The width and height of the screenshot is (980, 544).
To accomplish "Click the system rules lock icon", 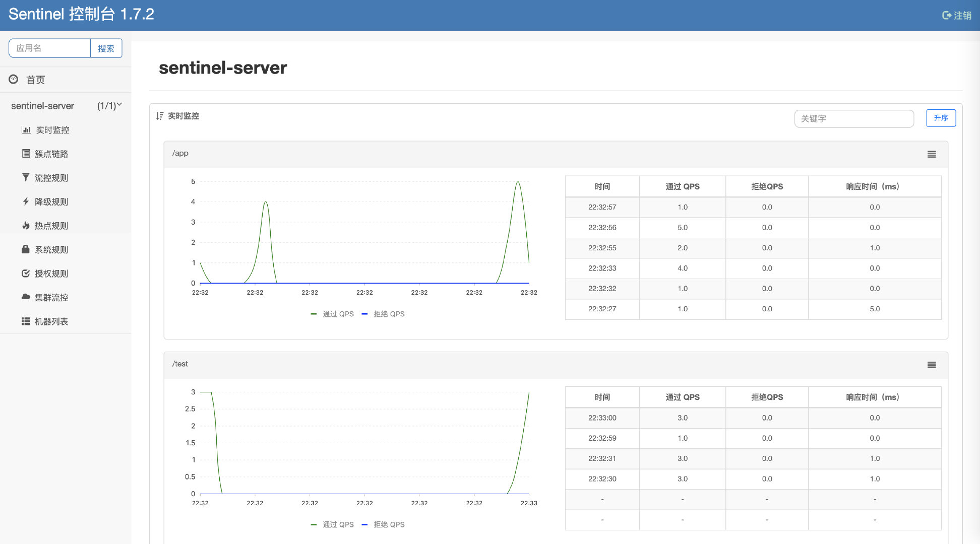I will (26, 249).
